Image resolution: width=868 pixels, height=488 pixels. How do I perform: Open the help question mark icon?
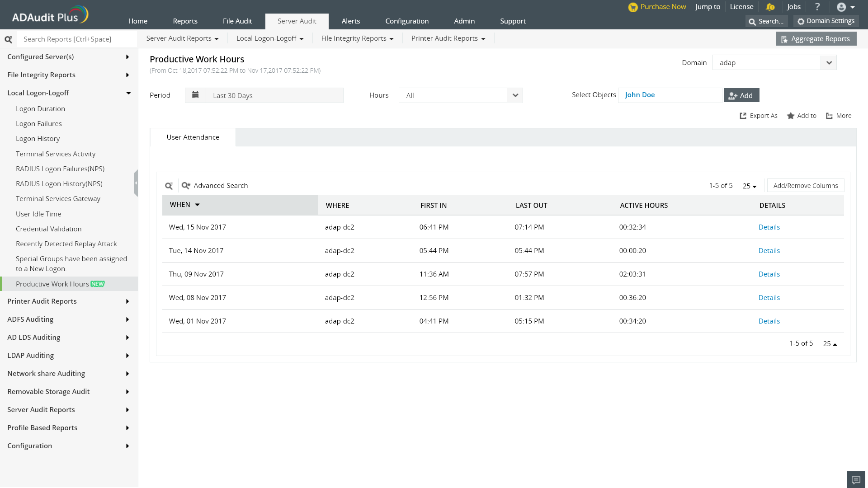pyautogui.click(x=817, y=7)
